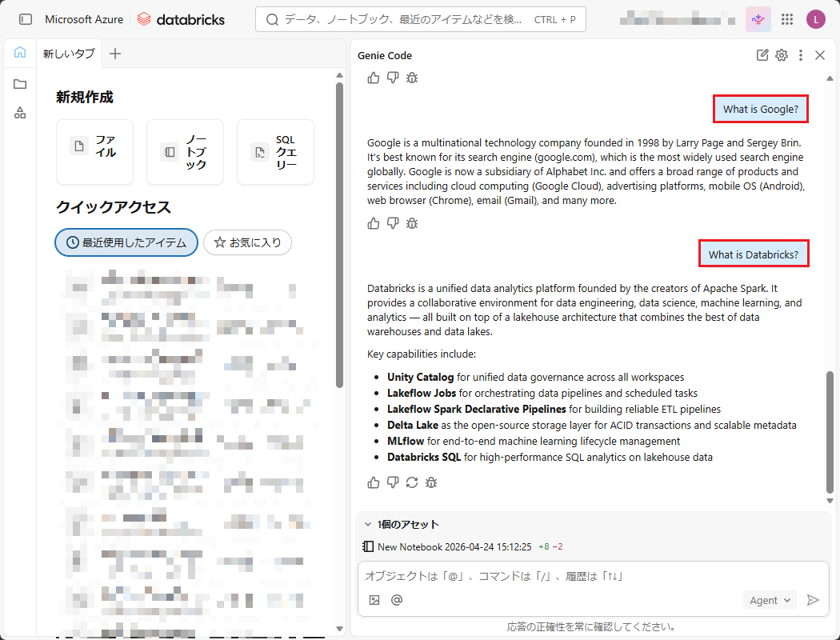Viewport: 840px width, 640px height.
Task: Open Genie Code settings gear
Action: 782,55
